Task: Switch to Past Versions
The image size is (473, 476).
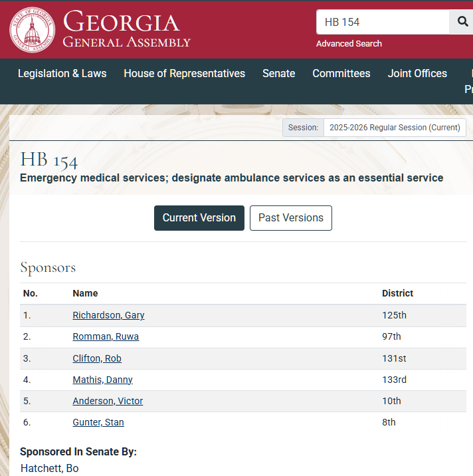Action: (291, 218)
